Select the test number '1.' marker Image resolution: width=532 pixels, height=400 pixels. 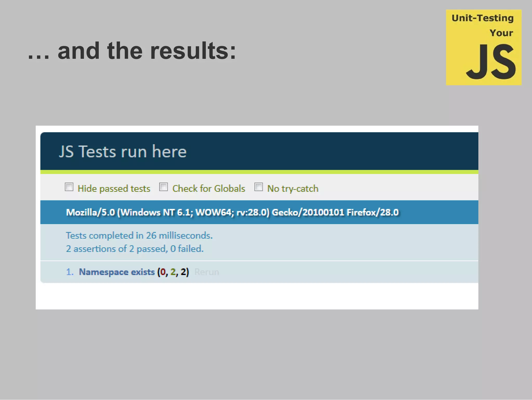(70, 272)
